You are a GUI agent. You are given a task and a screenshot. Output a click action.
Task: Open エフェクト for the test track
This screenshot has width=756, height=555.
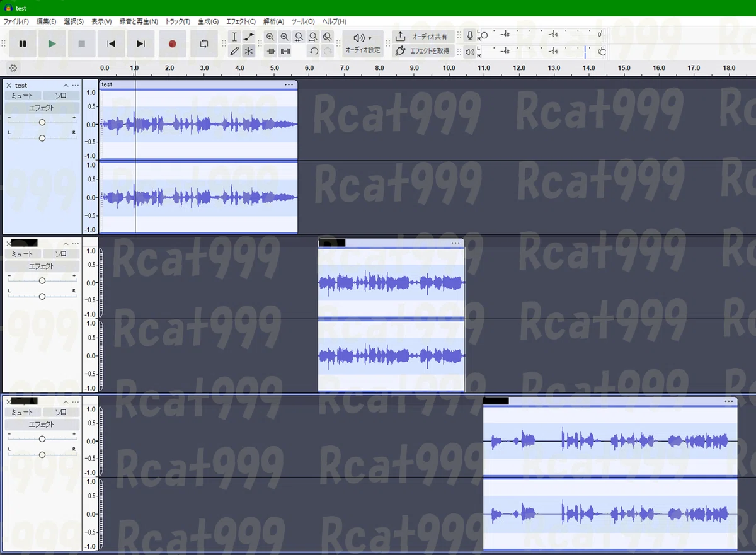(42, 108)
